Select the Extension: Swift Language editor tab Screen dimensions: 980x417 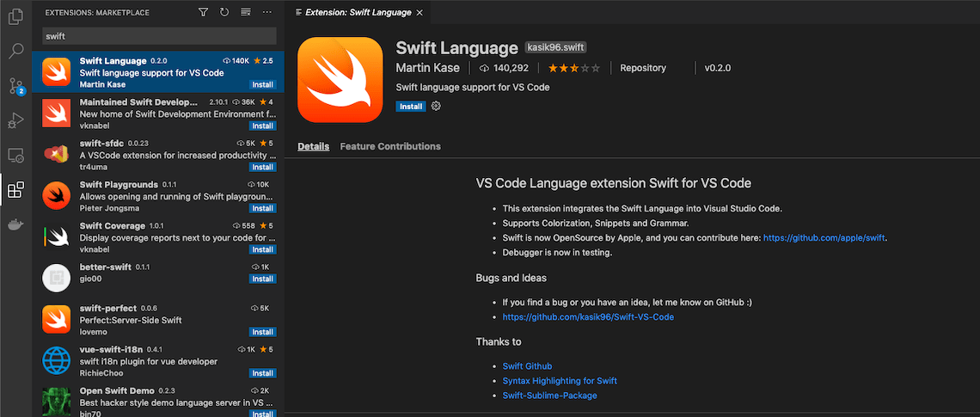click(358, 13)
